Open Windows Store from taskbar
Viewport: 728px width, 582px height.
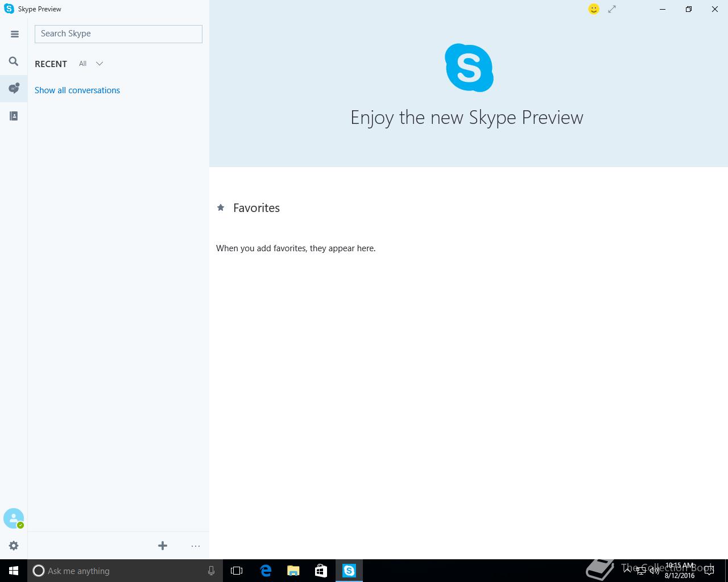pyautogui.click(x=321, y=571)
